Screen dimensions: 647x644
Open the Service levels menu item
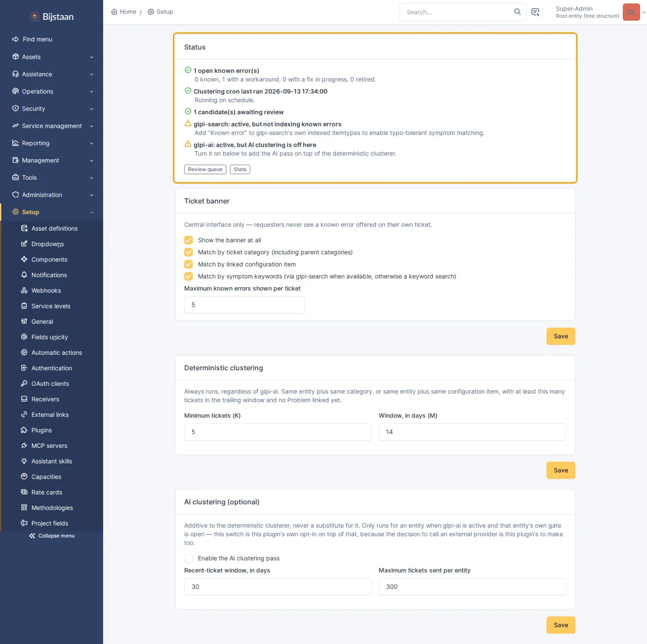coord(52,306)
